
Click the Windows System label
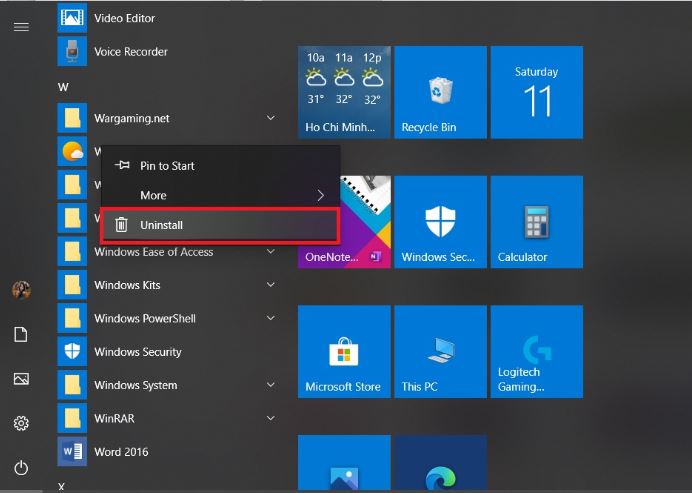coord(135,385)
